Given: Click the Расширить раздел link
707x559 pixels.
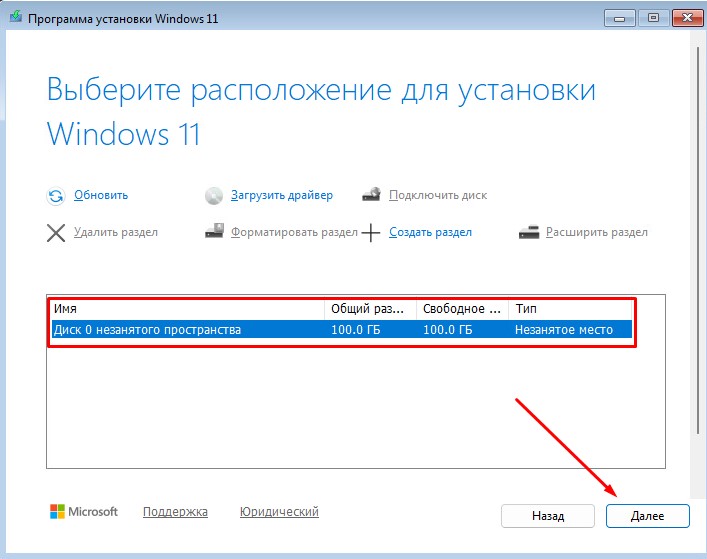Looking at the screenshot, I should [x=597, y=232].
